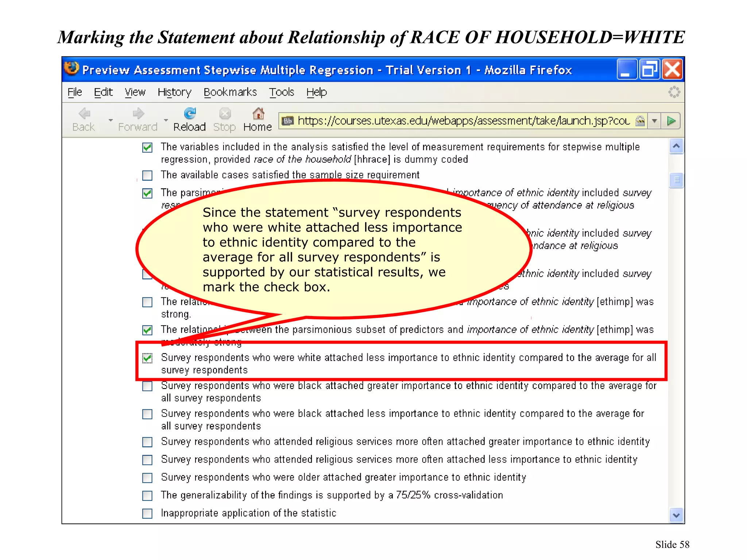The image size is (747, 560).
Task: Uncheck the first parsimonious subset statement checkbox
Action: (x=147, y=193)
